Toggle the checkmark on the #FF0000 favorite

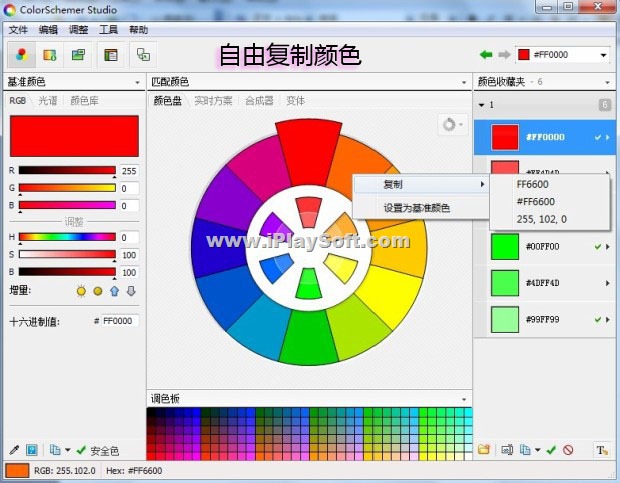pos(597,137)
